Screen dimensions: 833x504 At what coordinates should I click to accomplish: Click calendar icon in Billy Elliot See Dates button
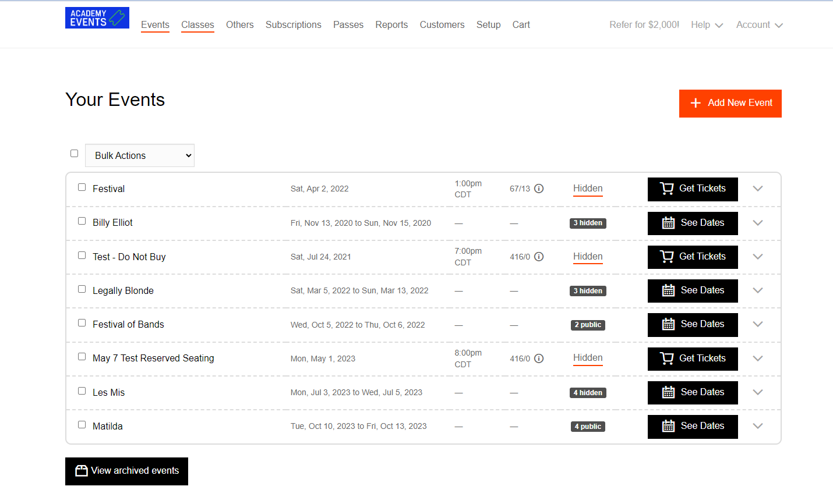click(668, 223)
